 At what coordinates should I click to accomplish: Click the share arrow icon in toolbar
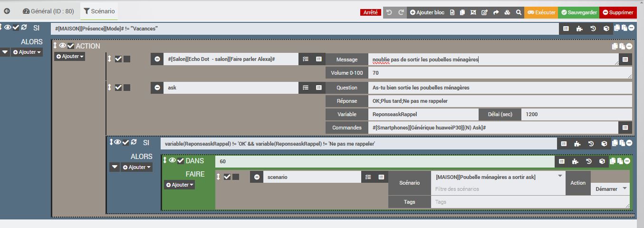tap(496, 12)
